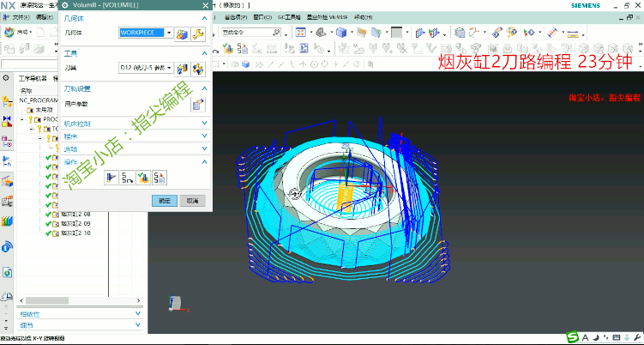Open the Web Browser sidebar icon
This screenshot has width=644, height=345.
(x=7, y=272)
